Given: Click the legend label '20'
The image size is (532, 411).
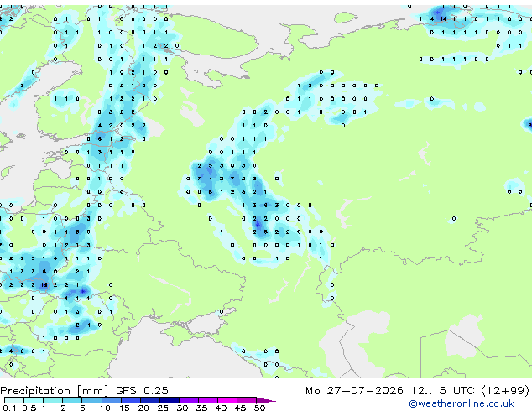Looking at the screenshot, I should 143,408.
